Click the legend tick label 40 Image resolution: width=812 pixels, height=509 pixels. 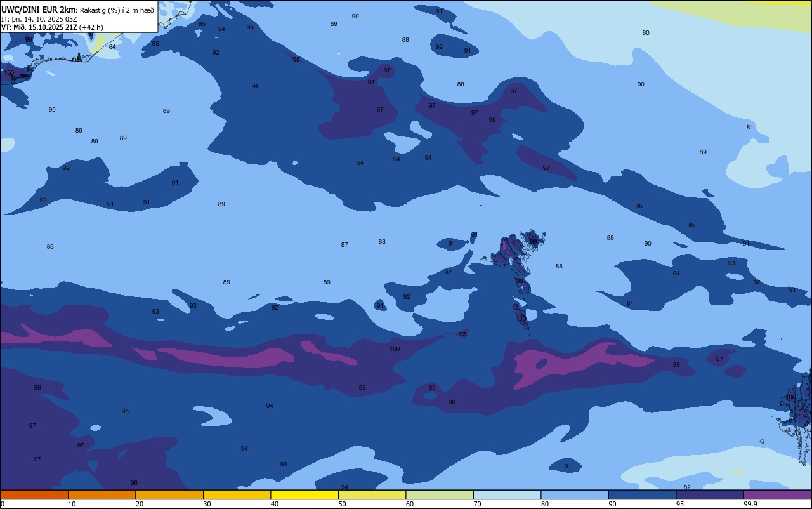coord(275,504)
